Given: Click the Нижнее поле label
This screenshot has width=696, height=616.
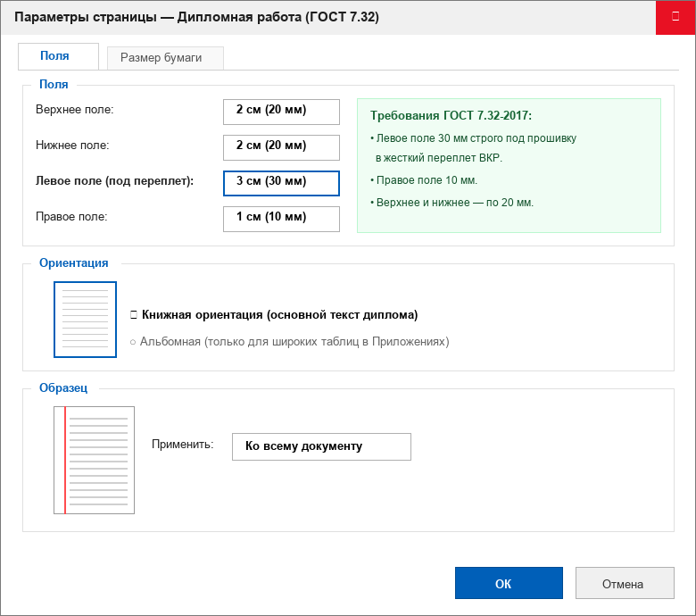Looking at the screenshot, I should pos(72,146).
